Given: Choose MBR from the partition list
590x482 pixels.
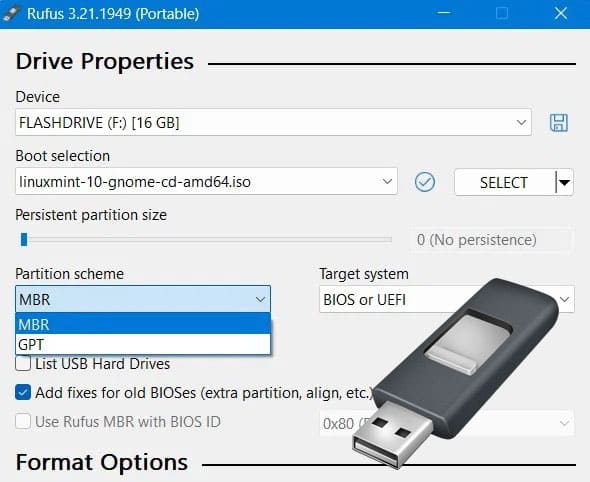Looking at the screenshot, I should click(x=143, y=324).
